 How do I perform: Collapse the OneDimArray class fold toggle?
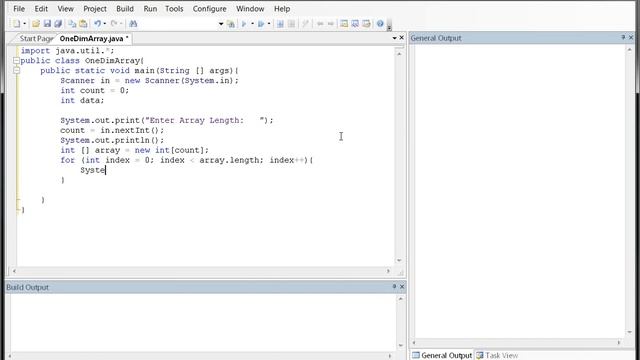pos(16,60)
